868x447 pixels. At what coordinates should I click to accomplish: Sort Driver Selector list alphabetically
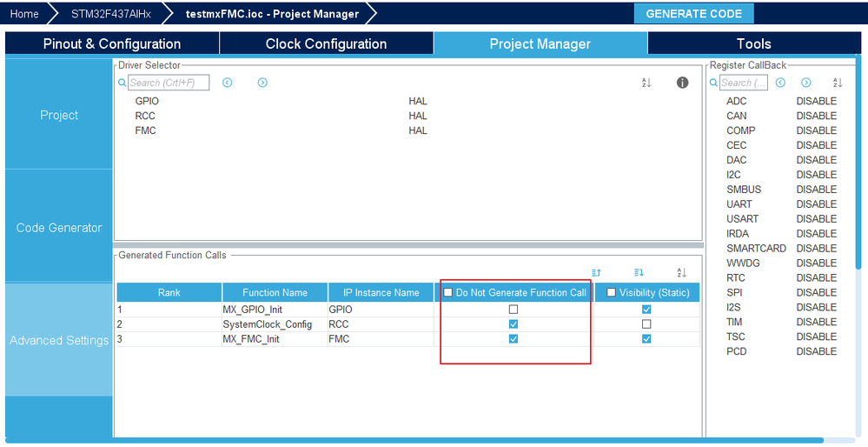pos(646,83)
